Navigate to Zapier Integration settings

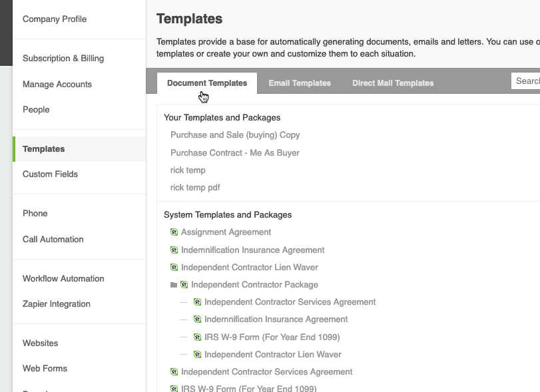click(x=57, y=304)
